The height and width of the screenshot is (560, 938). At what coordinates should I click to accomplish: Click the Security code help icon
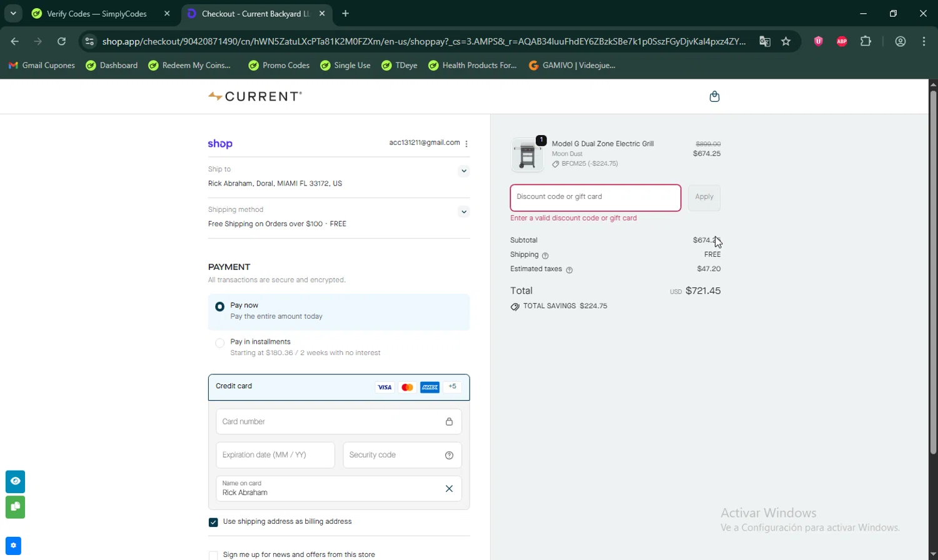click(x=449, y=455)
